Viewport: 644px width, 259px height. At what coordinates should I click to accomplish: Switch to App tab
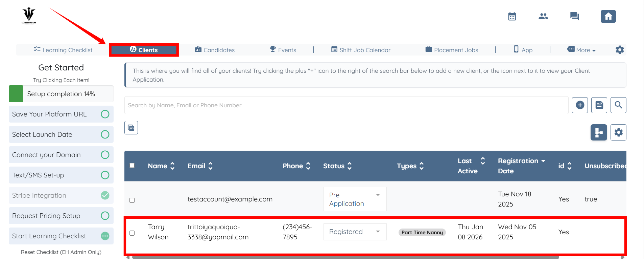[523, 50]
